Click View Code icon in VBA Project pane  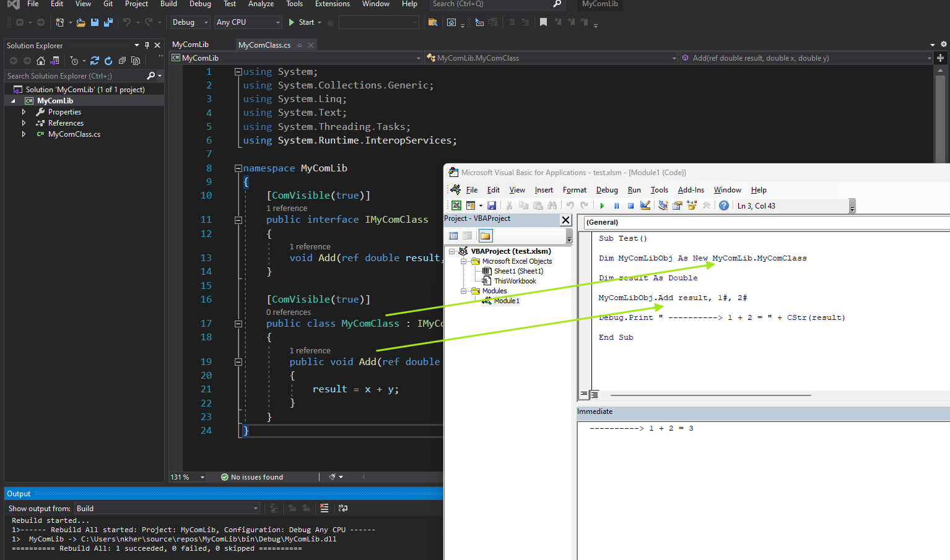pyautogui.click(x=453, y=236)
